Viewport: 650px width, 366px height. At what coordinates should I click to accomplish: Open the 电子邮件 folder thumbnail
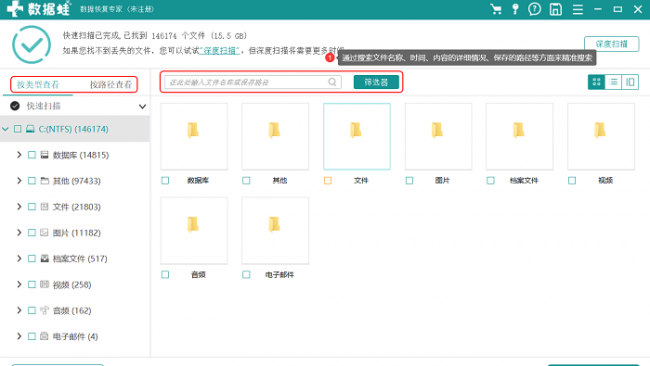pyautogui.click(x=275, y=230)
